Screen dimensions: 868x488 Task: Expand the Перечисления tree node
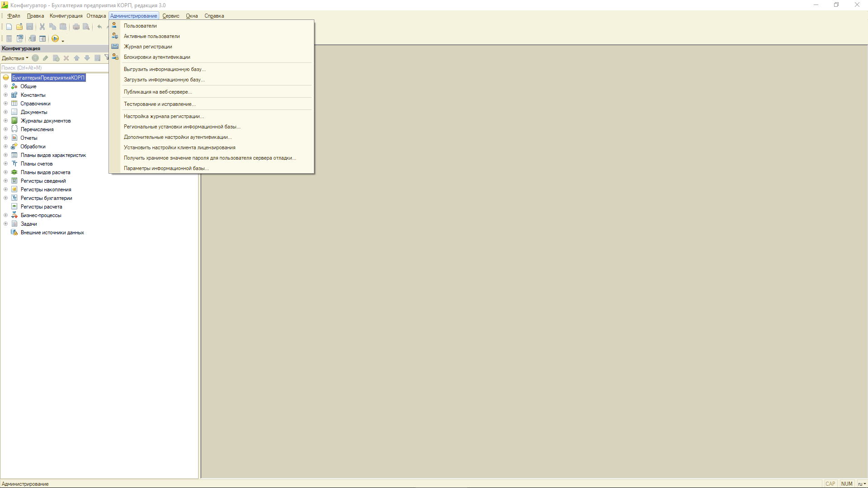pos(6,129)
